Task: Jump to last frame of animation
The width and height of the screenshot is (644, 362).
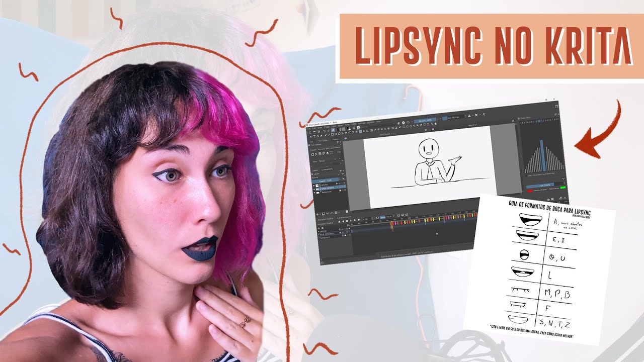Action: [359, 220]
